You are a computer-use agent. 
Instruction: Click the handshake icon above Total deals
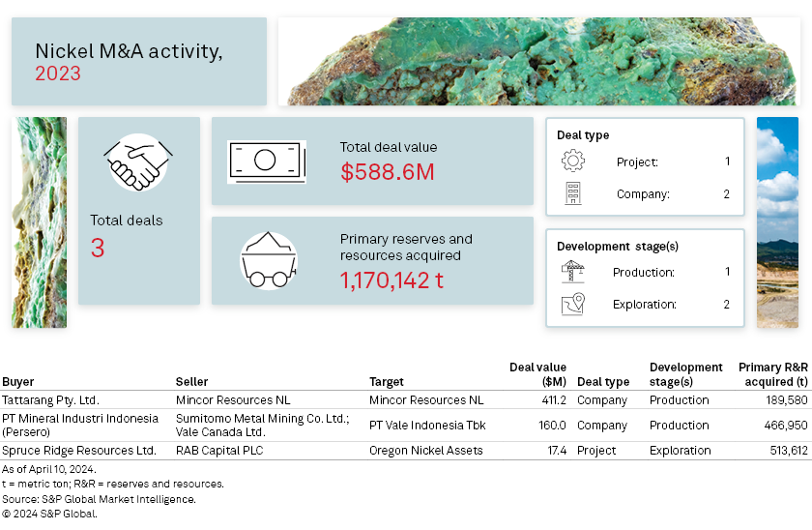coord(138,163)
